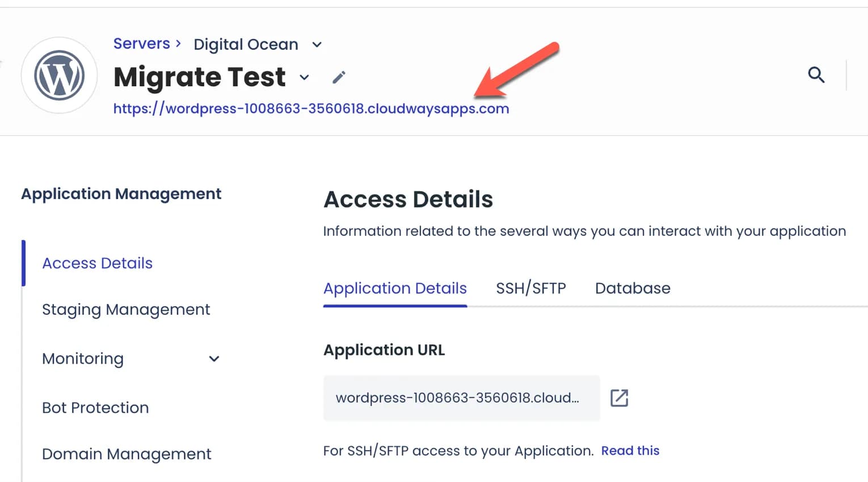Image resolution: width=868 pixels, height=482 pixels.
Task: Open the search panel
Action: [x=816, y=74]
